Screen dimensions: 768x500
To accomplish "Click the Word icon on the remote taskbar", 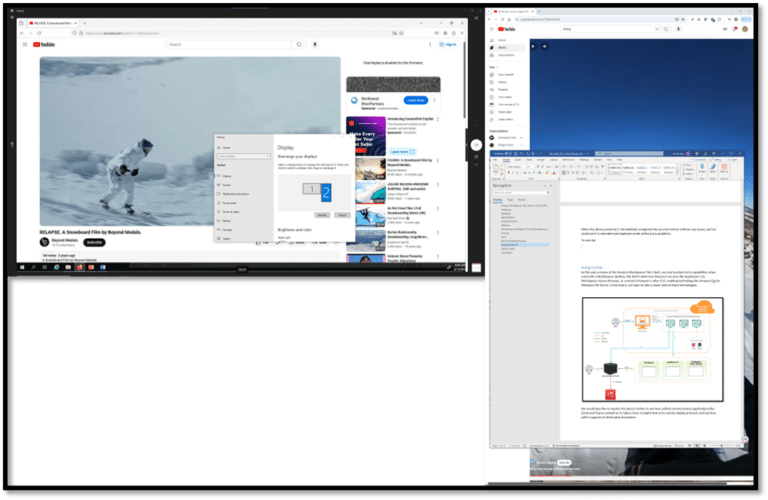I will [103, 267].
